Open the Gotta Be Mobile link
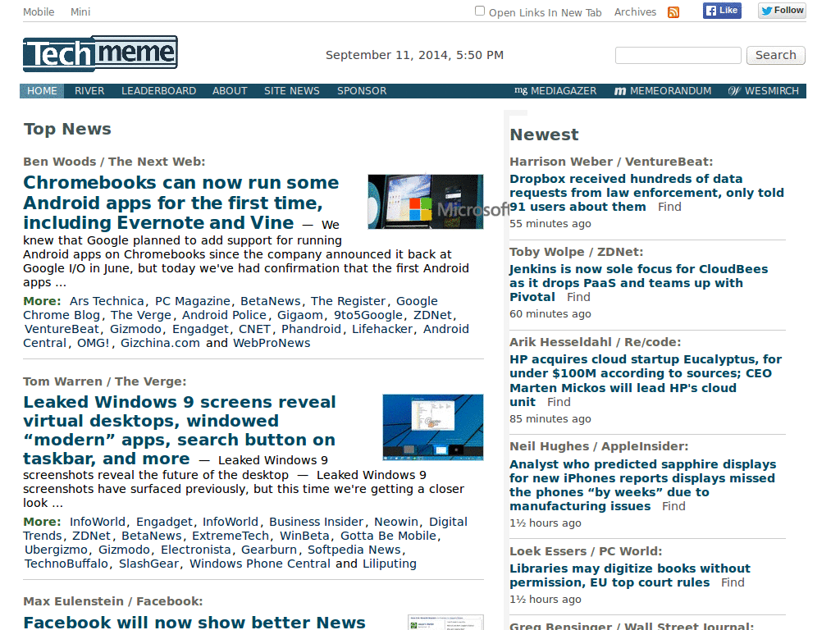The height and width of the screenshot is (630, 840). click(x=388, y=536)
